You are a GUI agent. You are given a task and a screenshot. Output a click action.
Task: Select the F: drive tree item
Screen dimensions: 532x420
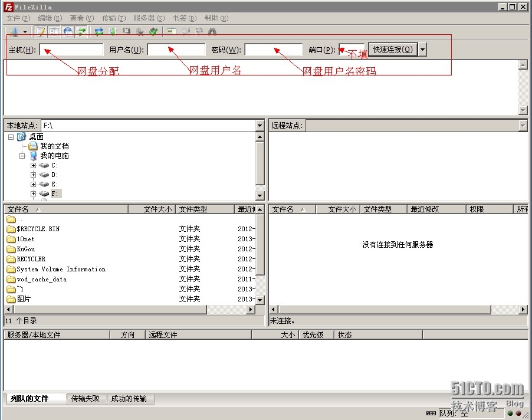pos(55,193)
